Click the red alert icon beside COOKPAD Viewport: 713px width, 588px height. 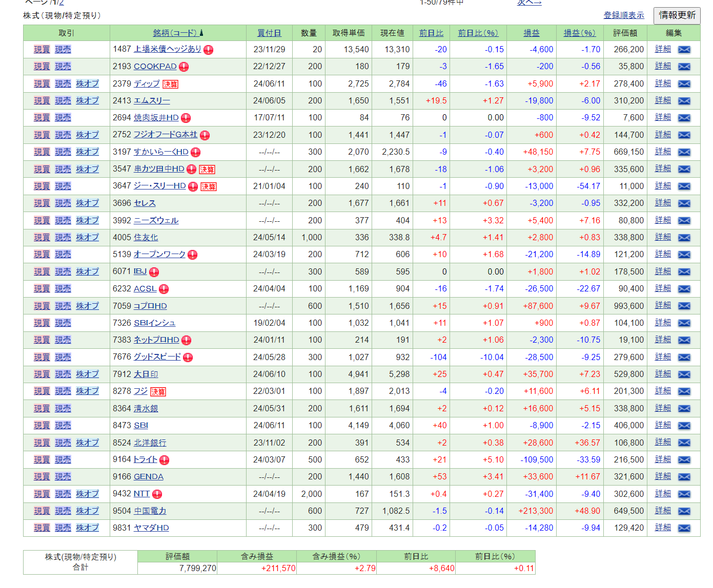click(184, 67)
